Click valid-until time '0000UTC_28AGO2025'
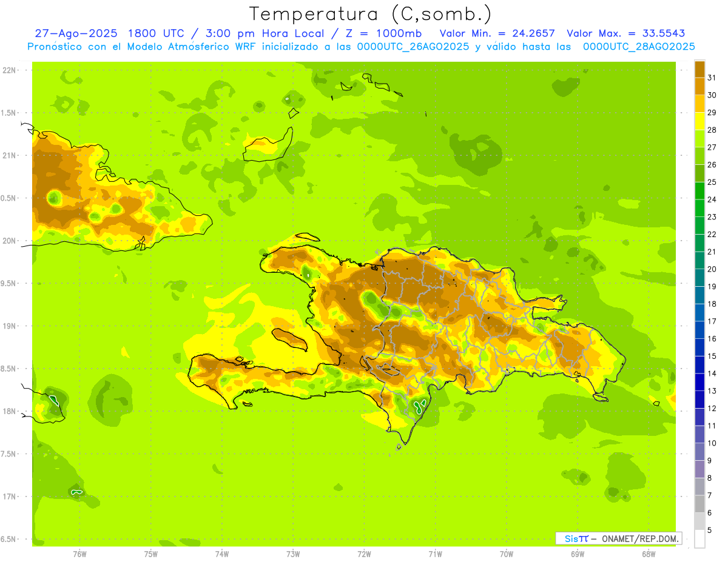728x562 pixels. click(x=639, y=47)
